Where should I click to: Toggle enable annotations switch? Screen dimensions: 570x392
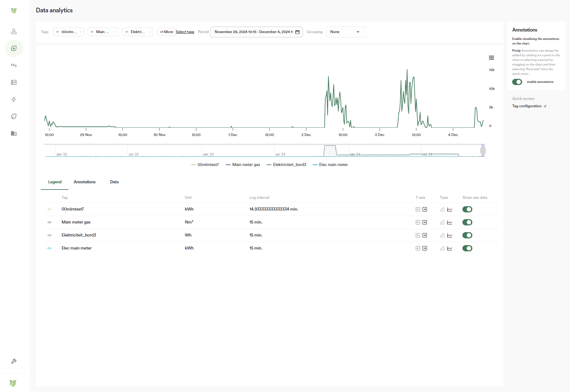coord(517,82)
